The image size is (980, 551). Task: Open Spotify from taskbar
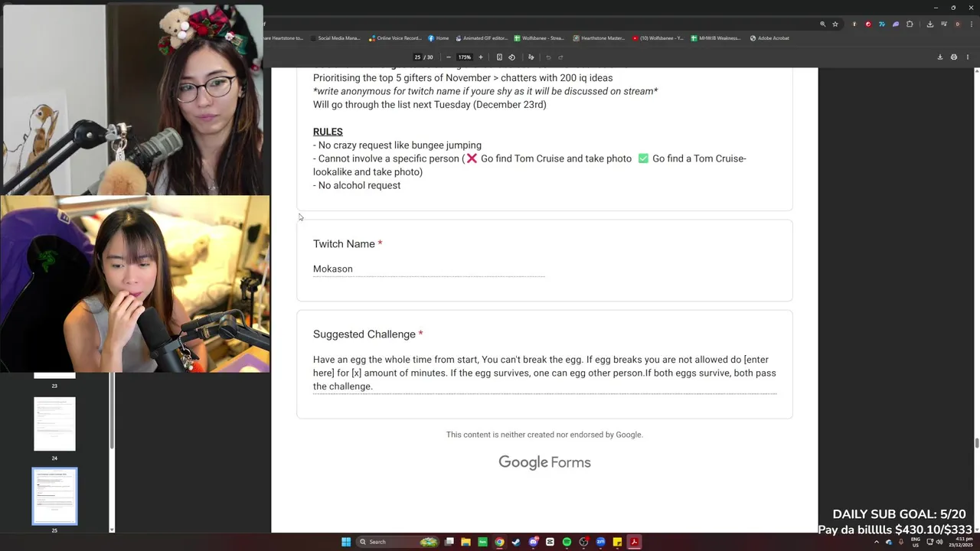tap(567, 542)
